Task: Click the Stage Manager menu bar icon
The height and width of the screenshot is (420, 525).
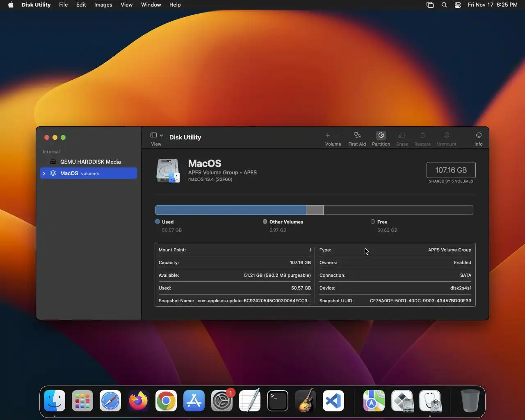Action: [430, 5]
